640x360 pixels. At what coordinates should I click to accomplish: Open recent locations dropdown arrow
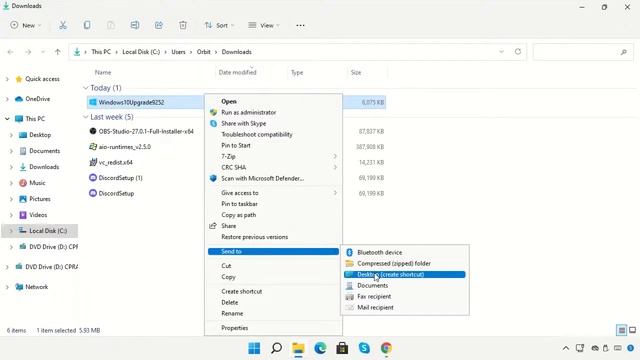(x=43, y=52)
